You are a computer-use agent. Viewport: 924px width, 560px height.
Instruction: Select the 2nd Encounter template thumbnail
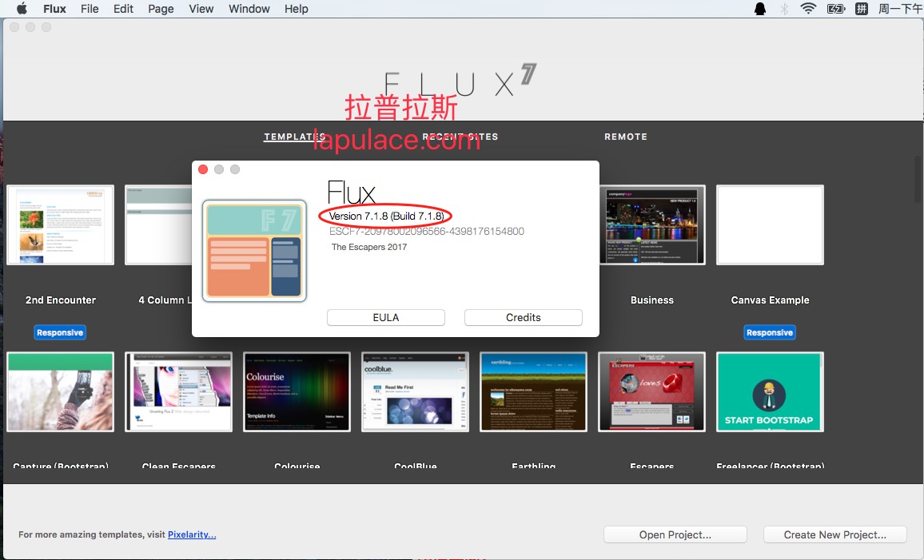60,225
